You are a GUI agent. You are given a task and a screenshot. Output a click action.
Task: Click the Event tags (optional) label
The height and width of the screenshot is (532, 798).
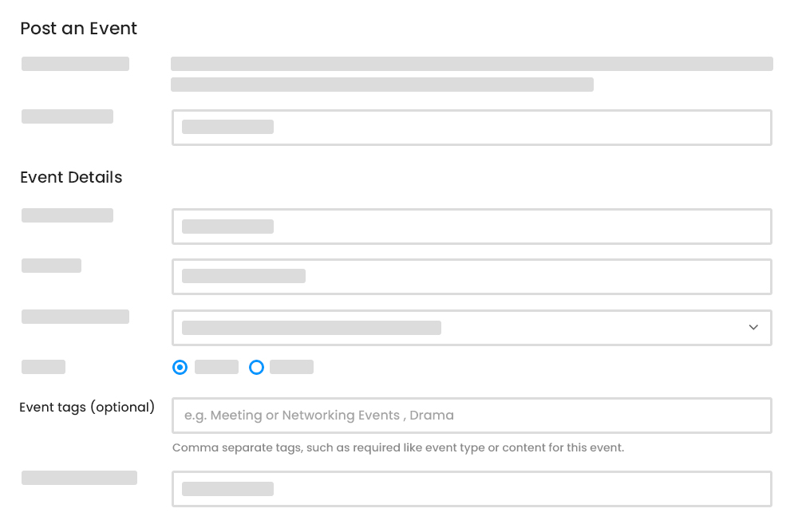86,407
